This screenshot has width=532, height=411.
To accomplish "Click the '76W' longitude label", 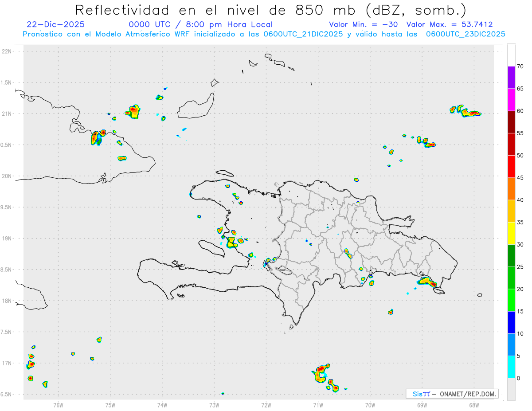I will click(58, 405).
